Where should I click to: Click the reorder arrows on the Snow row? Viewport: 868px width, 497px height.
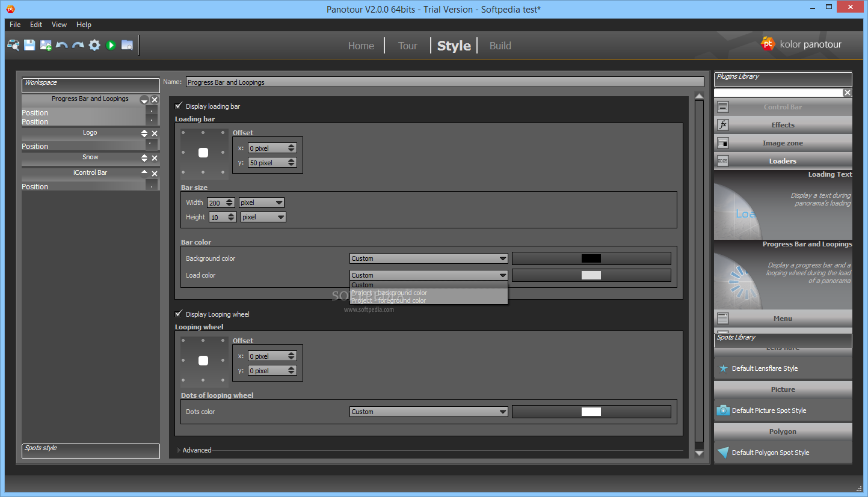[x=144, y=158]
